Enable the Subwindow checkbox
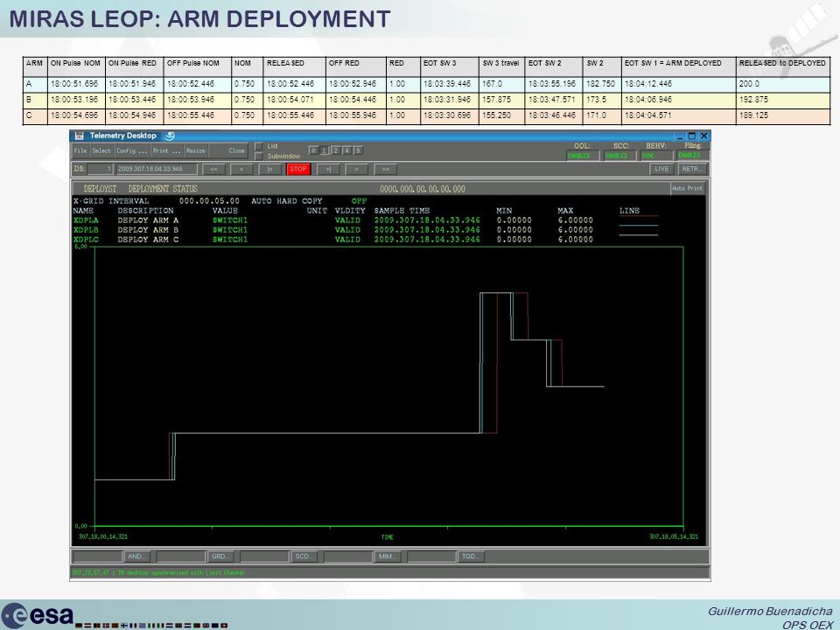This screenshot has height=630, width=840. (259, 156)
